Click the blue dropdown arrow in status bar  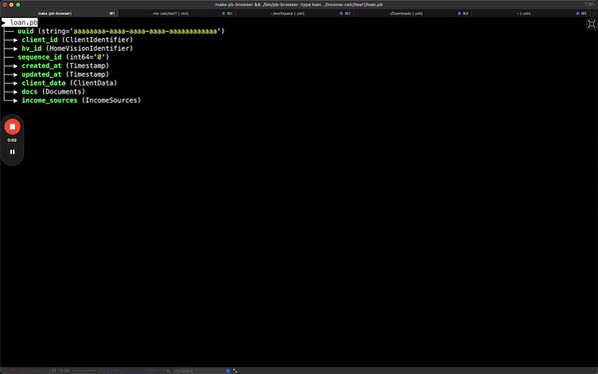228,371
